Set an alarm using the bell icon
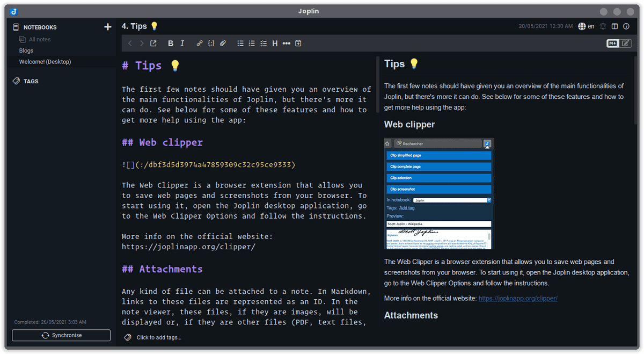 pyautogui.click(x=603, y=26)
